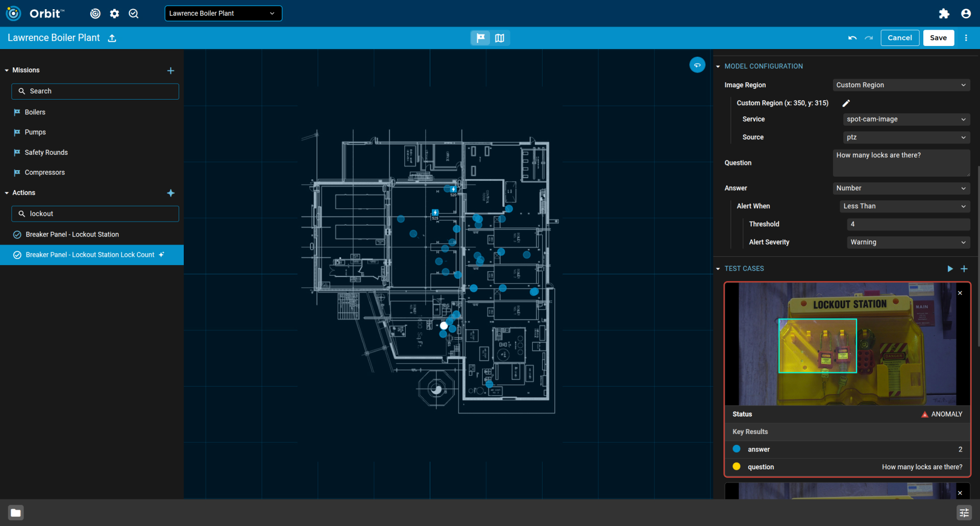Open the robots target icon in header
Viewport: 980px width, 526px height.
(x=95, y=14)
